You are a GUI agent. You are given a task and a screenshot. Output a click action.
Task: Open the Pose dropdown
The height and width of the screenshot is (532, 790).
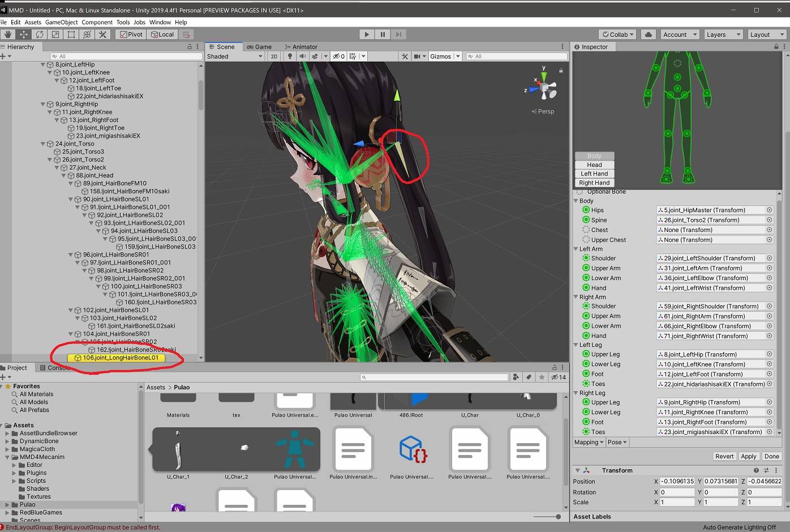(617, 443)
